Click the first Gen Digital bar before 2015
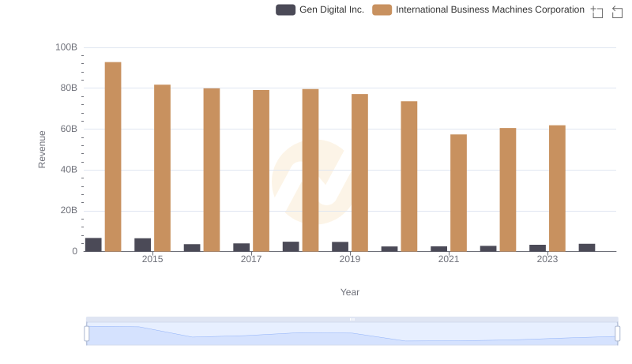The height and width of the screenshot is (364, 632). pyautogui.click(x=93, y=245)
